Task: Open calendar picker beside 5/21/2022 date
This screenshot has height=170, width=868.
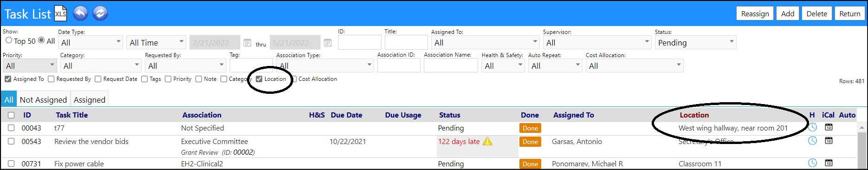Action: [x=328, y=43]
